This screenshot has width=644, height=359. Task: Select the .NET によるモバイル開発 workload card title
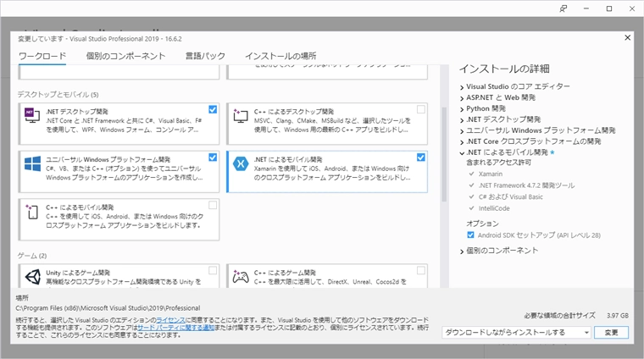coord(288,159)
